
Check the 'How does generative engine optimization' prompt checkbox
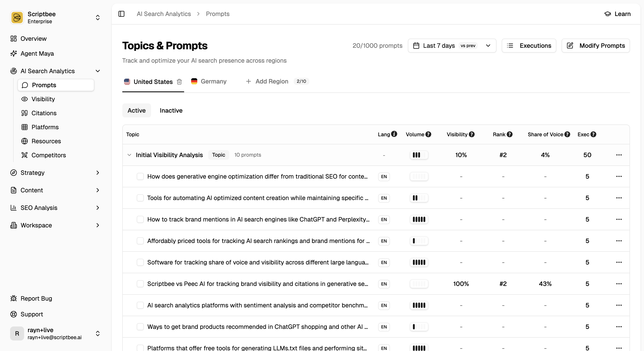(x=140, y=176)
